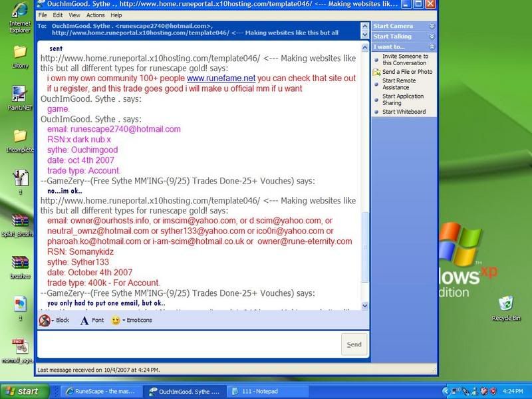Start Application Sharing
The width and height of the screenshot is (532, 399).
click(x=403, y=99)
